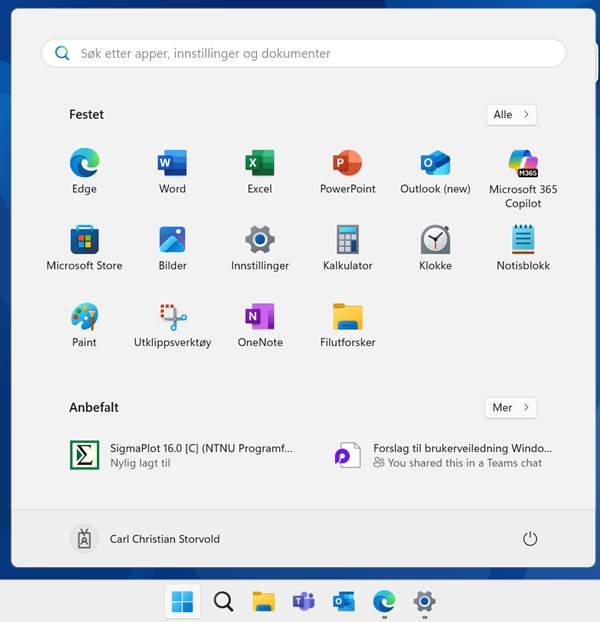Open Utklippsverktøy snipping tool
Image resolution: width=600 pixels, height=622 pixels.
pos(172,325)
